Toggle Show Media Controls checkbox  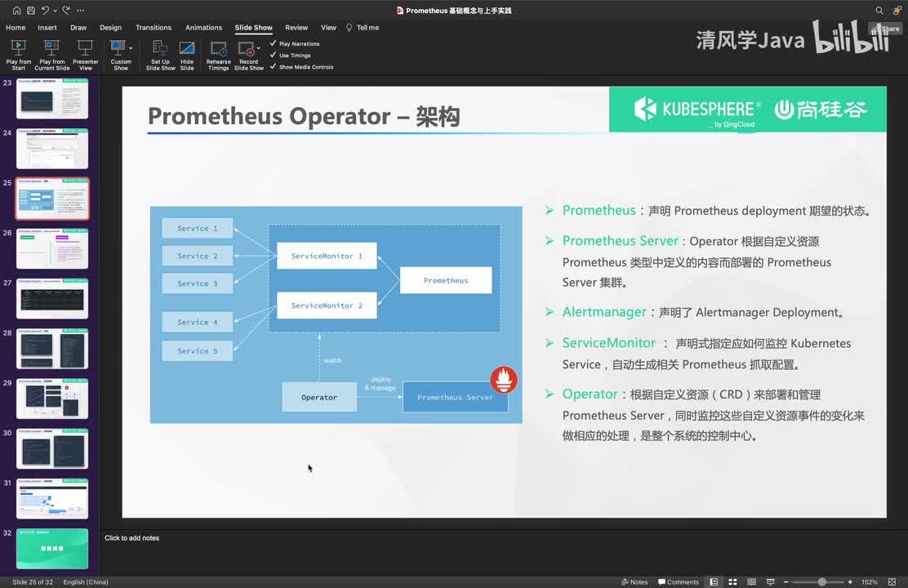274,67
